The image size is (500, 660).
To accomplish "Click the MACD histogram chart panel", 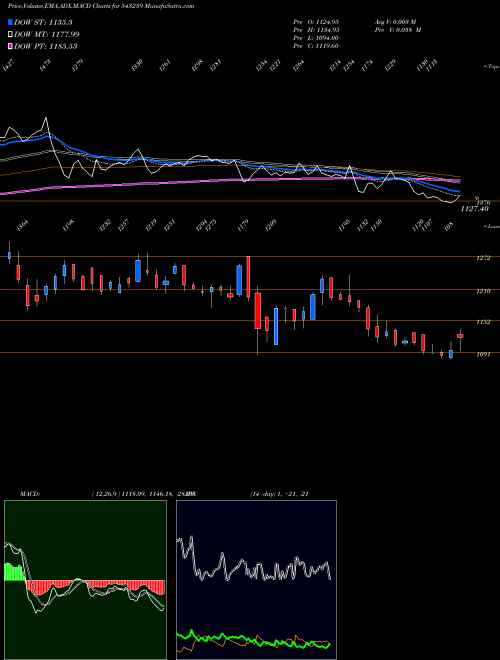I will [x=85, y=580].
